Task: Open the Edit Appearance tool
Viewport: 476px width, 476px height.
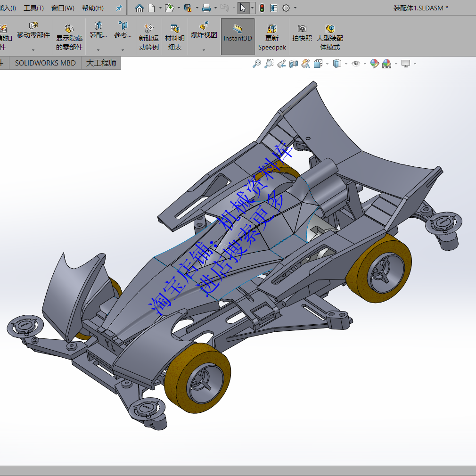Action: pos(375,63)
